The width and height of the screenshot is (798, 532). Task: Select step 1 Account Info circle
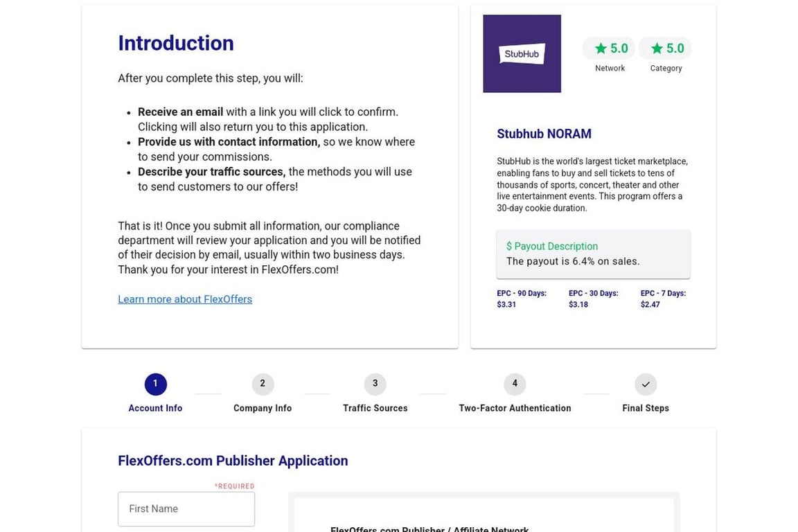(155, 384)
